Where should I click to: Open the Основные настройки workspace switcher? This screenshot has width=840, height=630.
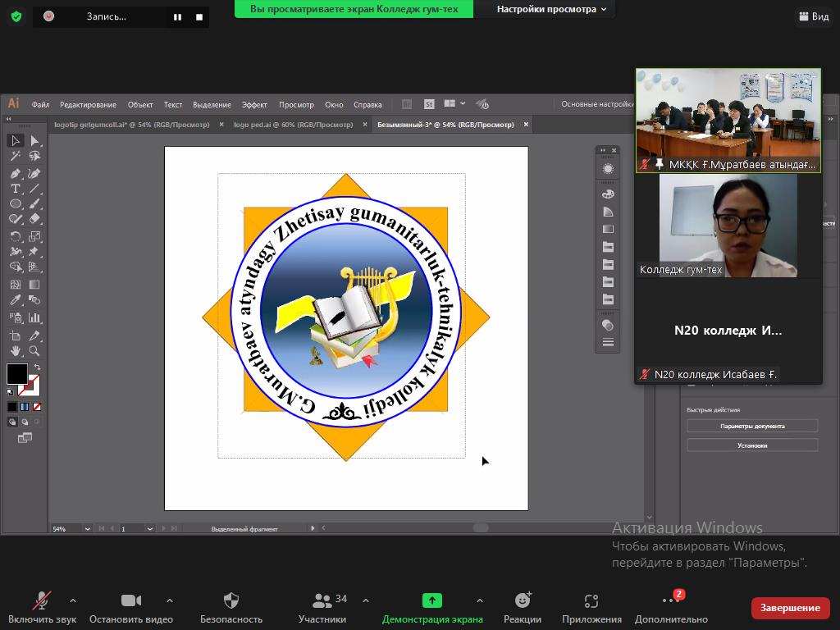tap(597, 104)
